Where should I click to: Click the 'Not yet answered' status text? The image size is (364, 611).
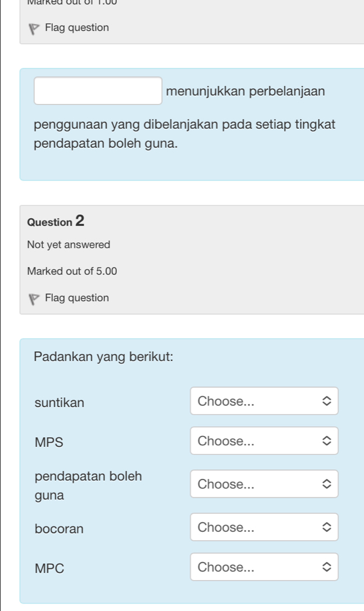[69, 245]
